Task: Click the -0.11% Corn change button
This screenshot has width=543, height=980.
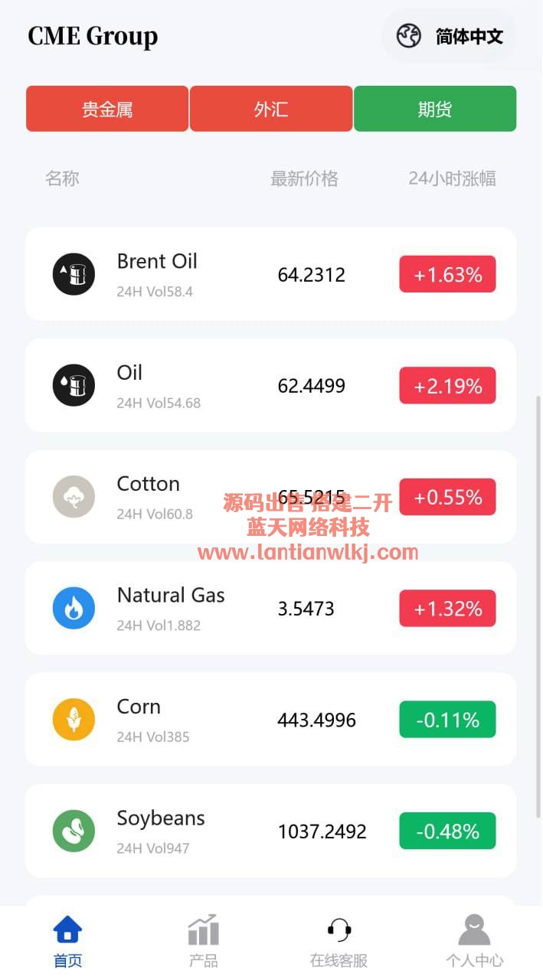Action: [447, 720]
